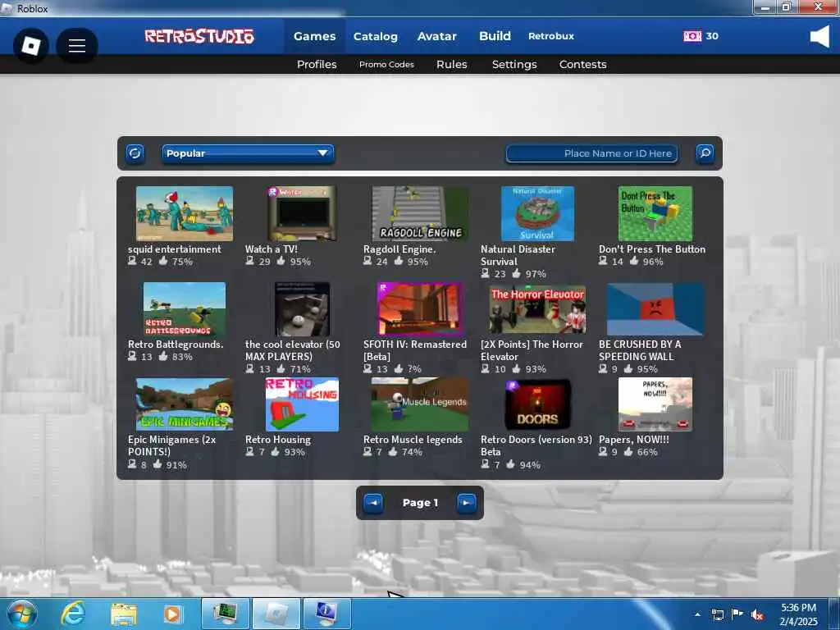The height and width of the screenshot is (630, 840).
Task: Open Watch a TV! game thumbnail
Action: tap(302, 213)
